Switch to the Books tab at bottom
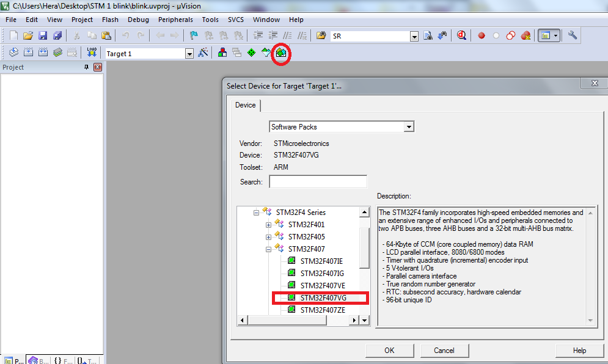 coord(38,360)
